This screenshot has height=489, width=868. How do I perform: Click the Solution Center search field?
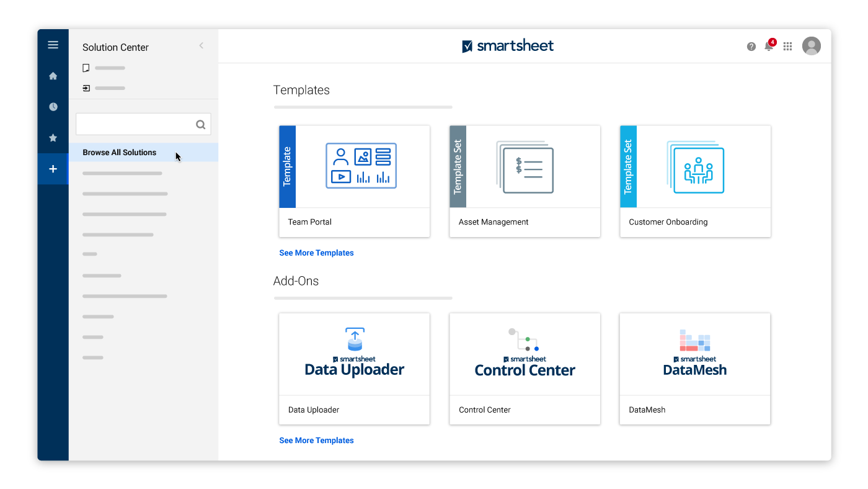(135, 124)
